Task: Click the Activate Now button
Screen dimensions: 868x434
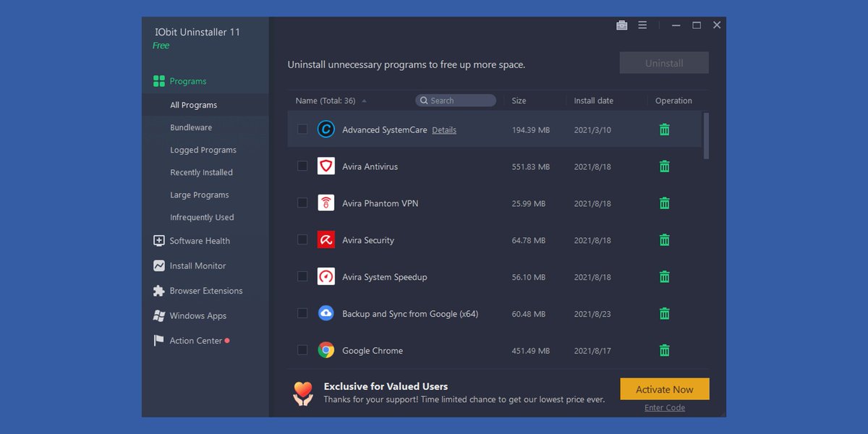Action: click(x=665, y=389)
